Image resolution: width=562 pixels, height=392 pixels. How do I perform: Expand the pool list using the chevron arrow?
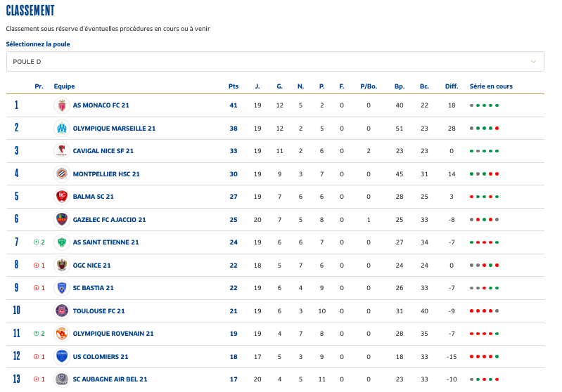(x=534, y=62)
